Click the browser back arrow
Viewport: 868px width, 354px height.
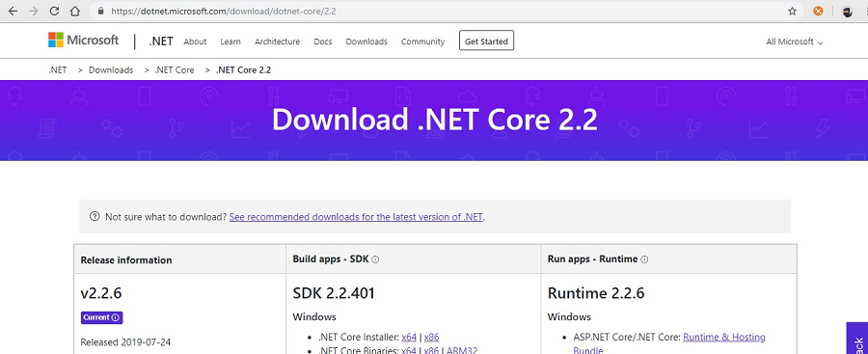(13, 11)
